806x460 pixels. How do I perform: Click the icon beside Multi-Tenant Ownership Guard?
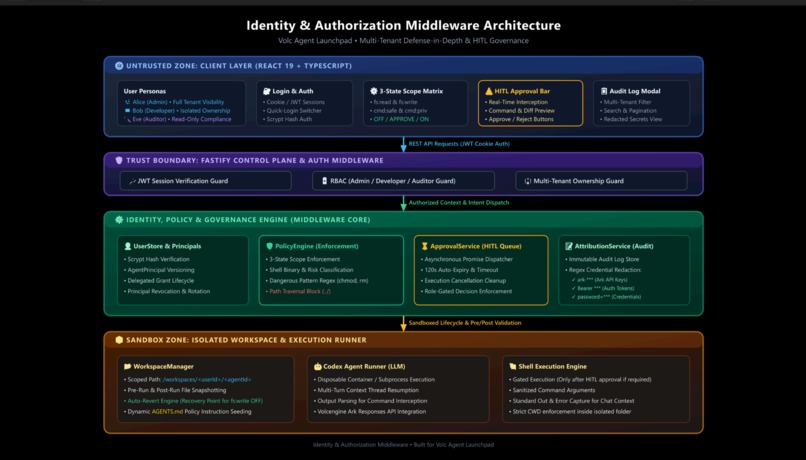click(527, 181)
